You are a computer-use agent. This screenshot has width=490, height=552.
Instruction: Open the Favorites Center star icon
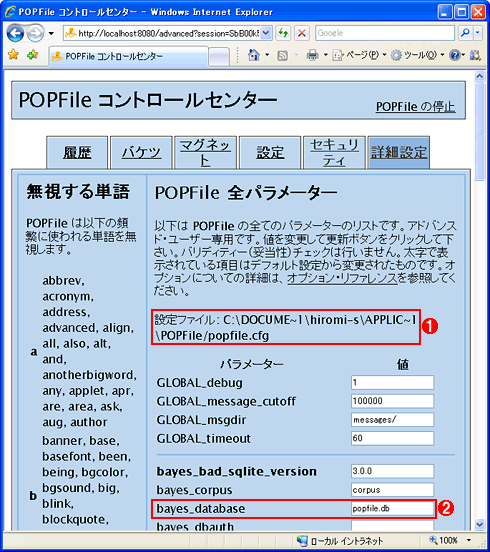pyautogui.click(x=13, y=55)
